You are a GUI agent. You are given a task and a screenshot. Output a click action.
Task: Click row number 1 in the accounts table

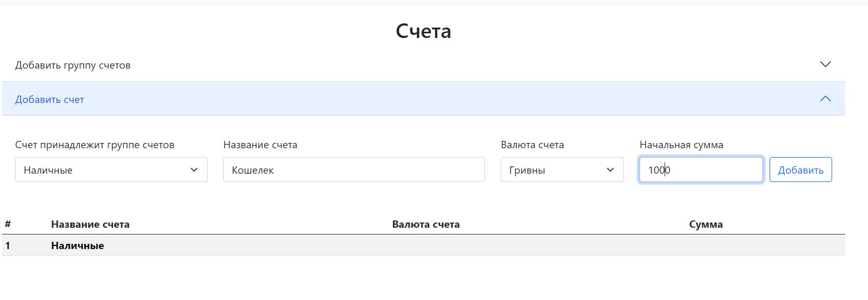[8, 246]
